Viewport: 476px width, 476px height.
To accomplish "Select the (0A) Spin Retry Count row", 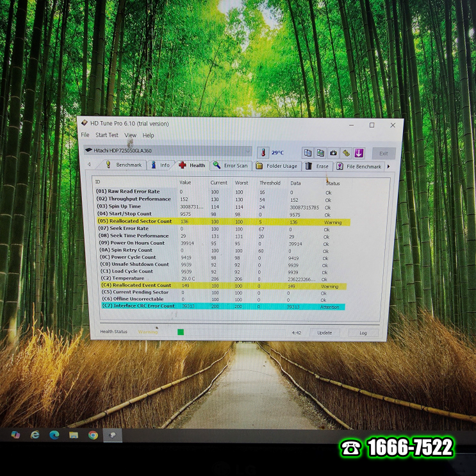I will click(x=223, y=250).
